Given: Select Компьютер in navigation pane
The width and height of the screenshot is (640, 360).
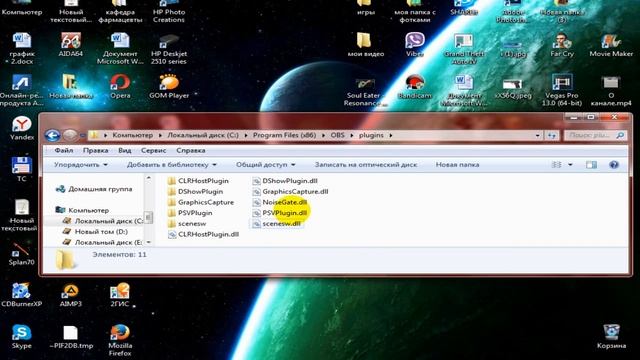Looking at the screenshot, I should click(82, 210).
